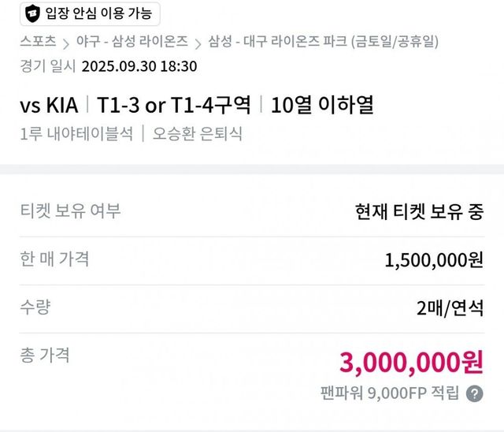Viewport: 504px width, 432px height.
Task: Click the T1-3 or T1-4구역 section text
Action: pyautogui.click(x=174, y=104)
